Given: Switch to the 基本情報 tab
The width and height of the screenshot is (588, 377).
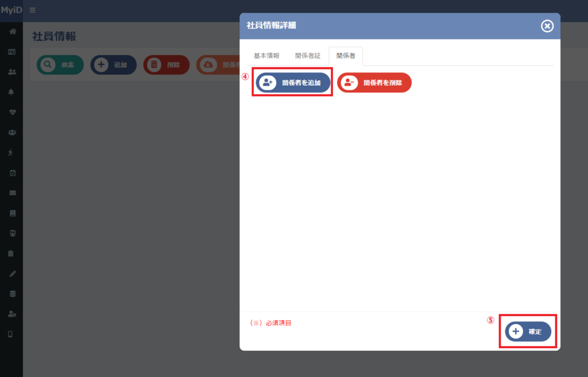Looking at the screenshot, I should pyautogui.click(x=266, y=56).
